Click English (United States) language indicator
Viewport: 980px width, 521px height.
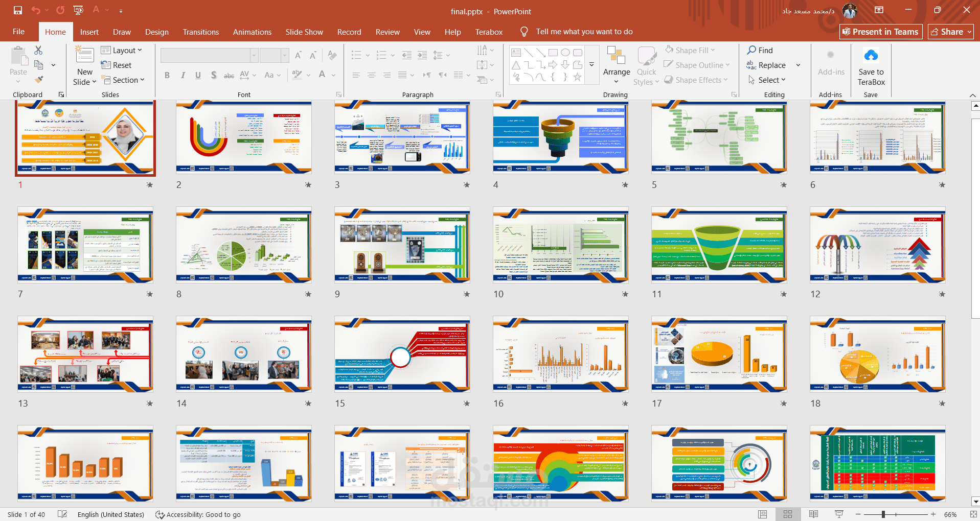pos(111,514)
